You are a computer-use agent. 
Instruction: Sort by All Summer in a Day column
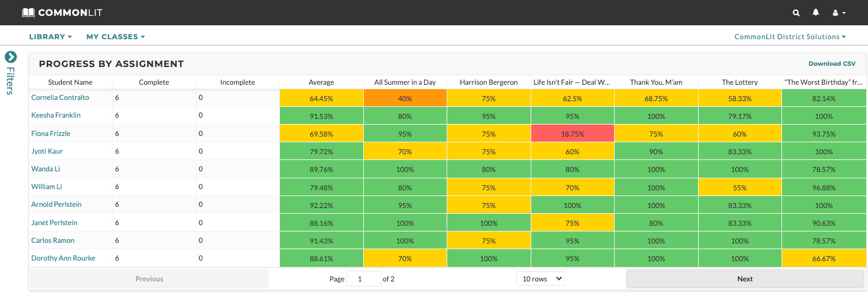(x=405, y=82)
